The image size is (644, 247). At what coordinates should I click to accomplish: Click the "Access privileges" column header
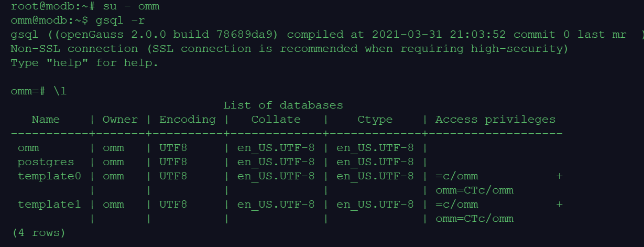495,120
